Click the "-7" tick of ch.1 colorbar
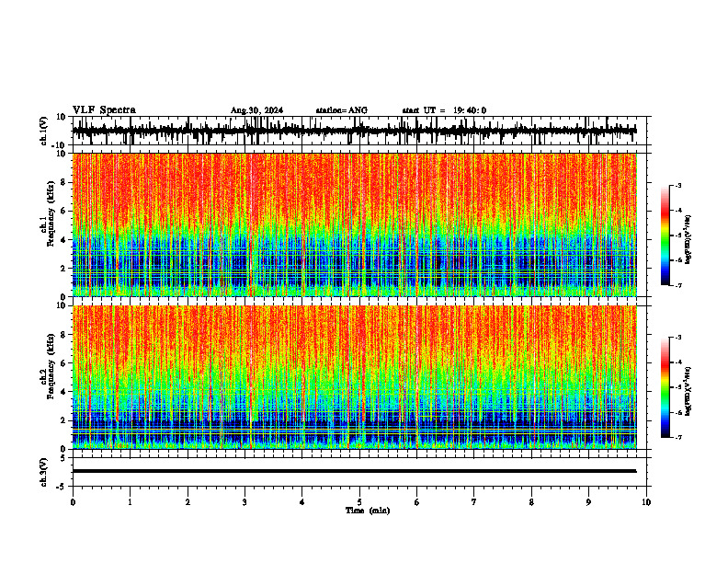728x563 pixels. click(x=678, y=285)
